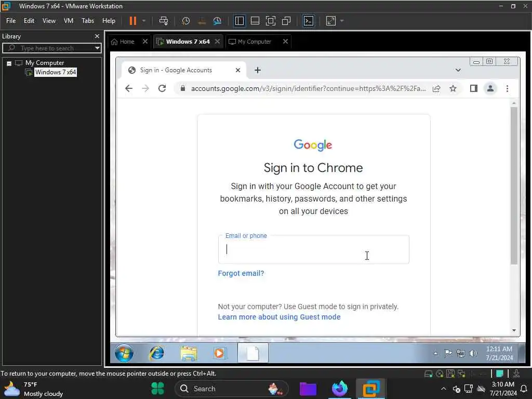
Task: Open the power options dropdown beside pause
Action: 144,21
